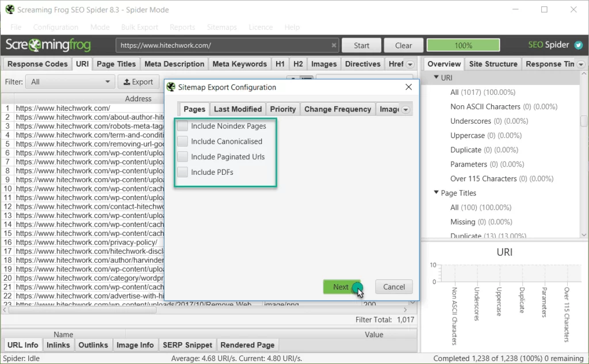Click the Start crawl button
The width and height of the screenshot is (589, 364).
click(361, 45)
